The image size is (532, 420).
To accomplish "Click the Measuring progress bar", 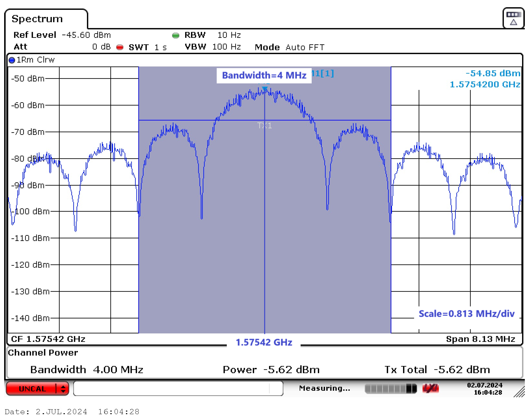I will click(390, 388).
